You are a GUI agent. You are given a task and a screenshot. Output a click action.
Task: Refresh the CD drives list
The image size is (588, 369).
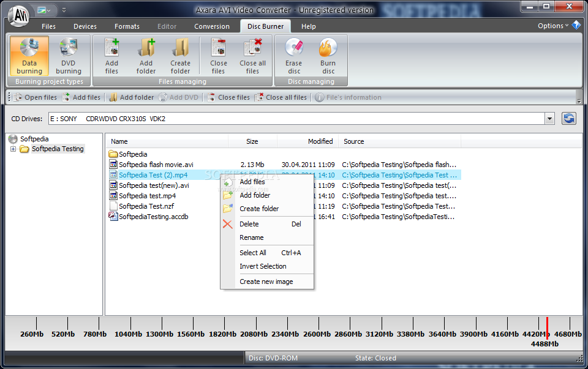pos(569,119)
